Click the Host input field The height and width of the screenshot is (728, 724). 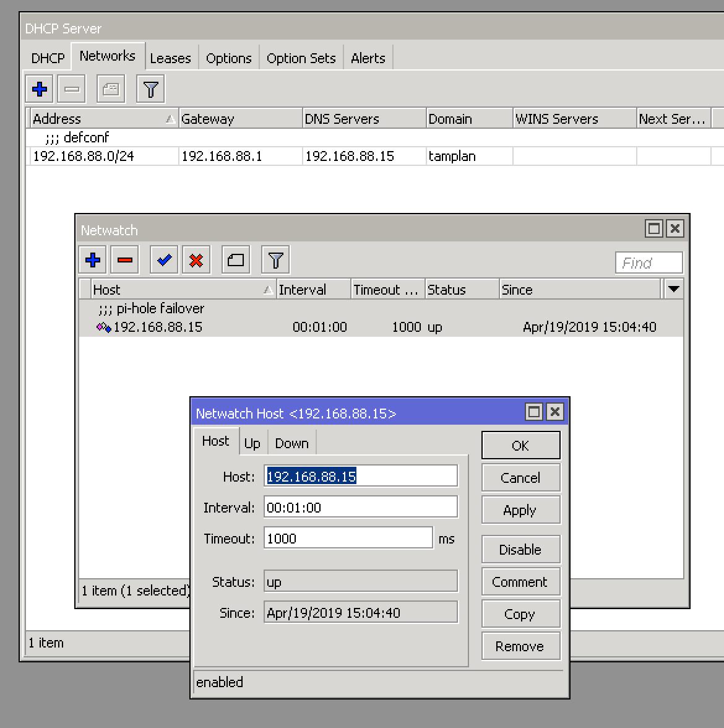pyautogui.click(x=361, y=477)
